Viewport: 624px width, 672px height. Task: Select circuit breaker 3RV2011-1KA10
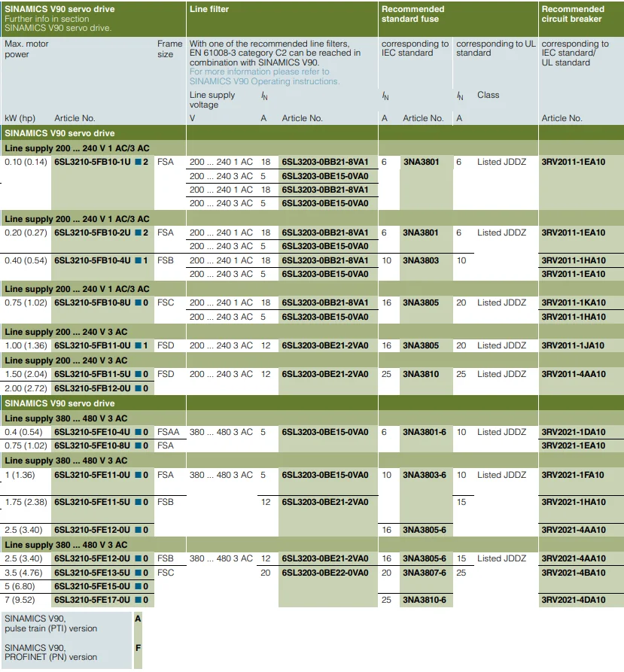point(574,303)
